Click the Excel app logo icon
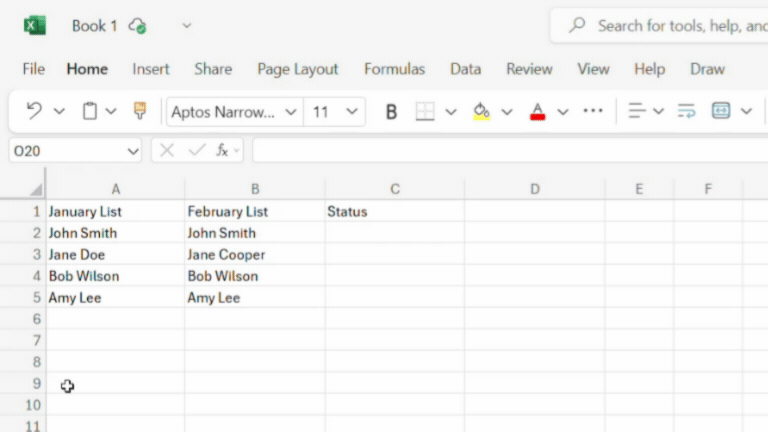 35,25
